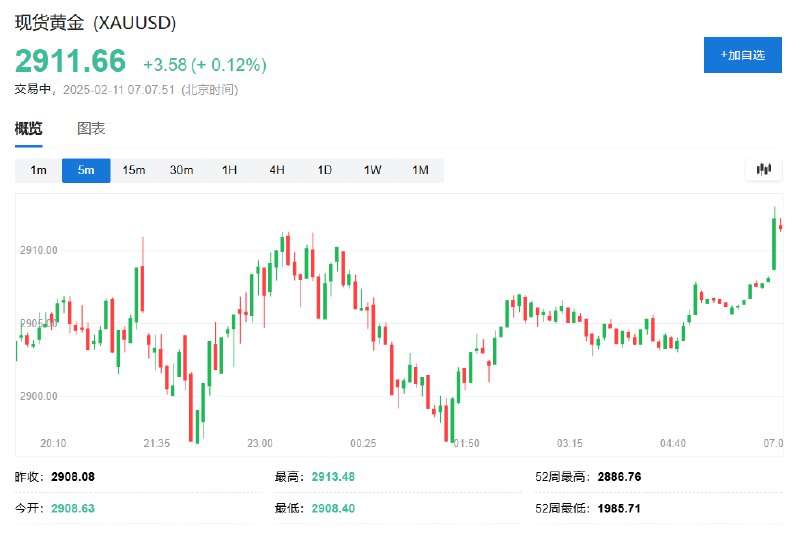
Task: Click the price change +3.58 (+ 0.12%)
Action: [205, 65]
